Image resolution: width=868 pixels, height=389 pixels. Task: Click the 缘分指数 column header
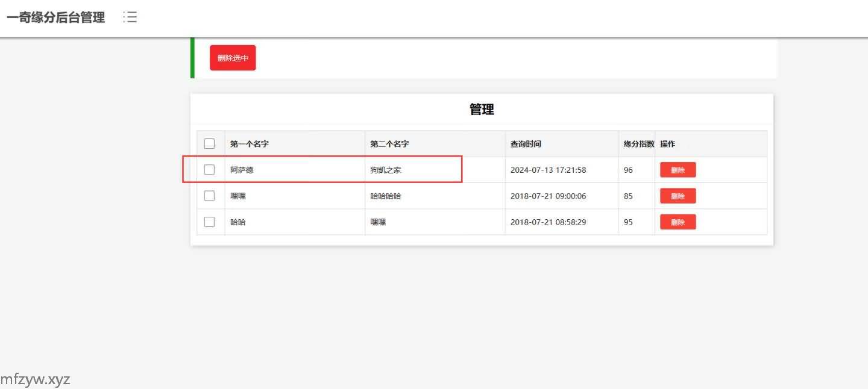(x=638, y=144)
